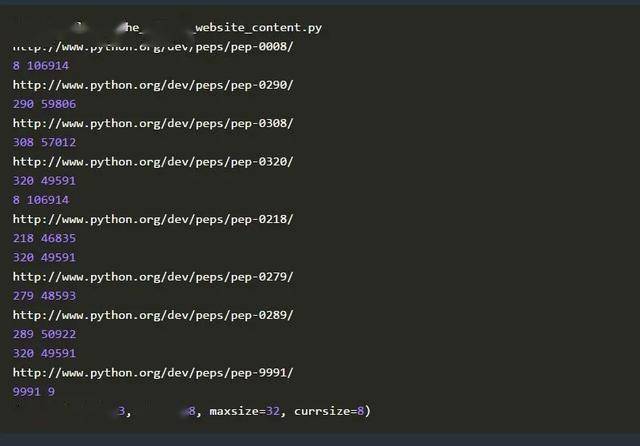Click the output line '279 48593'
This screenshot has width=640, height=446.
tap(44, 296)
